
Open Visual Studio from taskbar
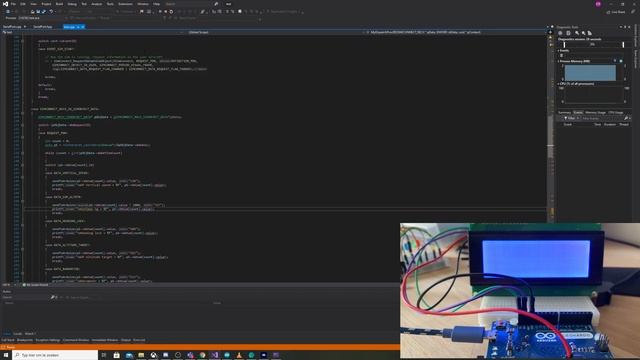coord(215,355)
